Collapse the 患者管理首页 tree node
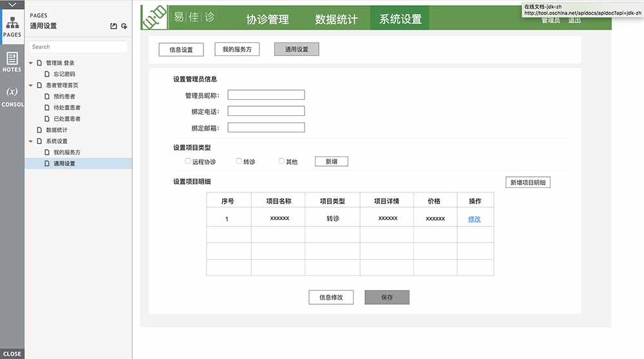This screenshot has height=359, width=644. (x=31, y=86)
